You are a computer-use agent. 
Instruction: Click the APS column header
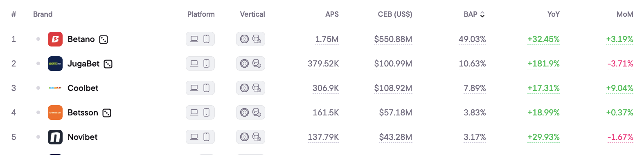[x=332, y=14]
